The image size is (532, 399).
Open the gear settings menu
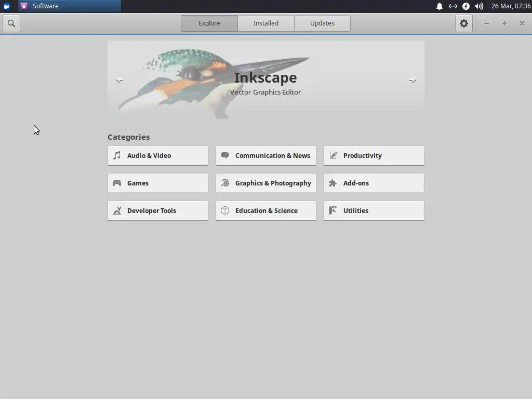464,23
